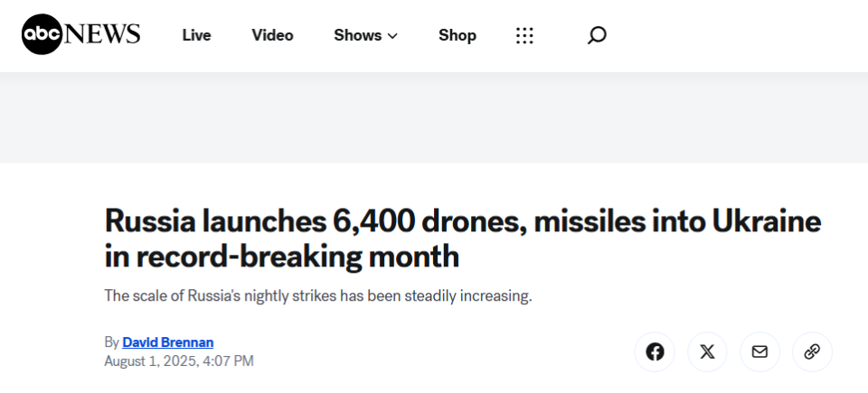Click the 'By' label before the author name
This screenshot has width=868, height=393.
[x=112, y=342]
